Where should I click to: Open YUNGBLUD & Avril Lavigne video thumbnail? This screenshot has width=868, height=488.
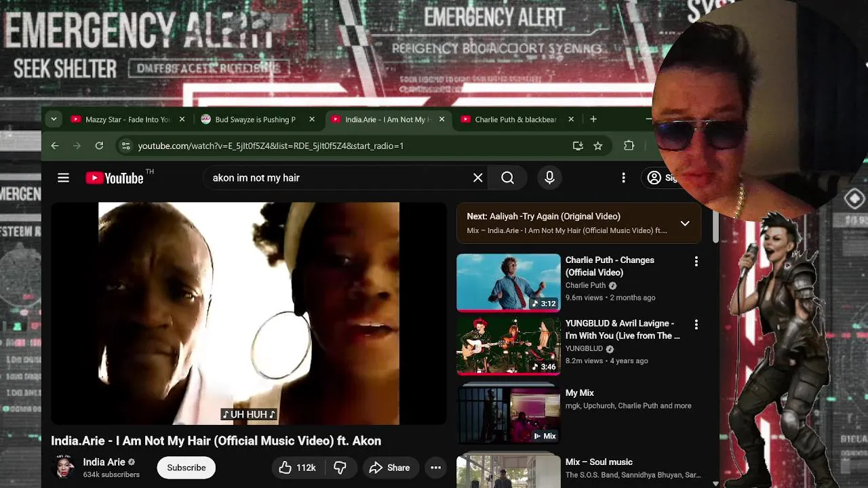509,346
